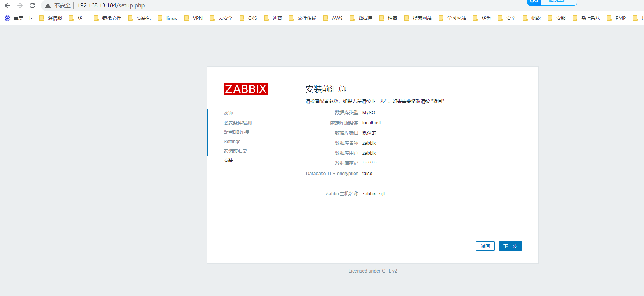Focus the address bar showing 192.168.13.184/setup.php
Screen dimensions: 644x296
pos(111,5)
